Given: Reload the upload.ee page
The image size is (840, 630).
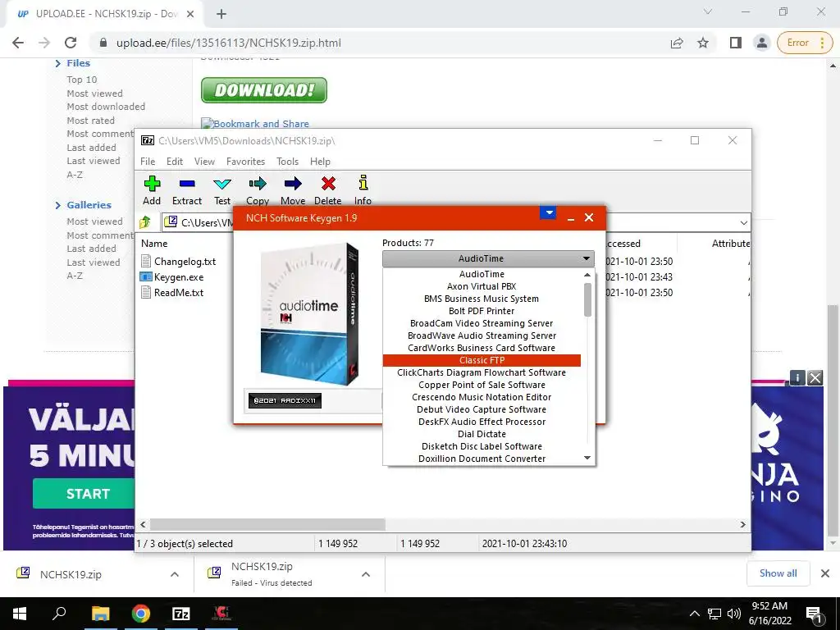Looking at the screenshot, I should 71,43.
